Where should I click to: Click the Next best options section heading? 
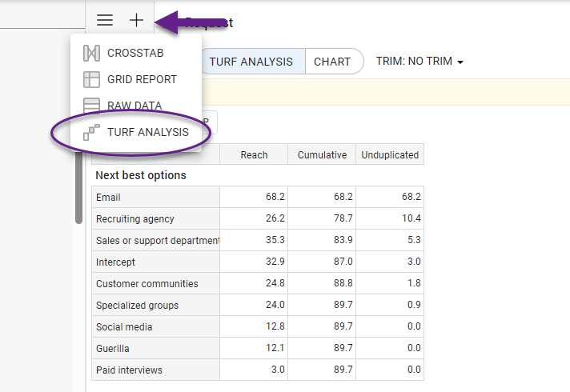141,175
